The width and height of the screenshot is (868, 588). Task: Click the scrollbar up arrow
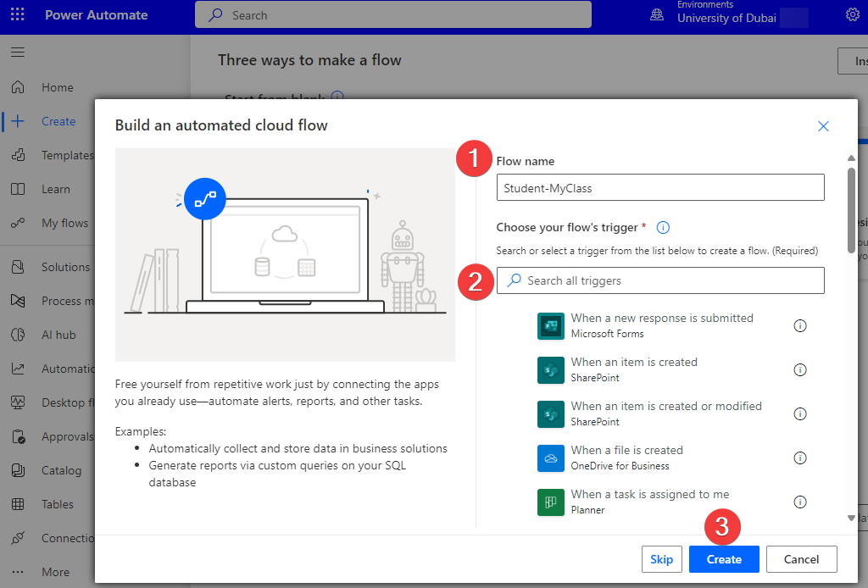pos(851,158)
